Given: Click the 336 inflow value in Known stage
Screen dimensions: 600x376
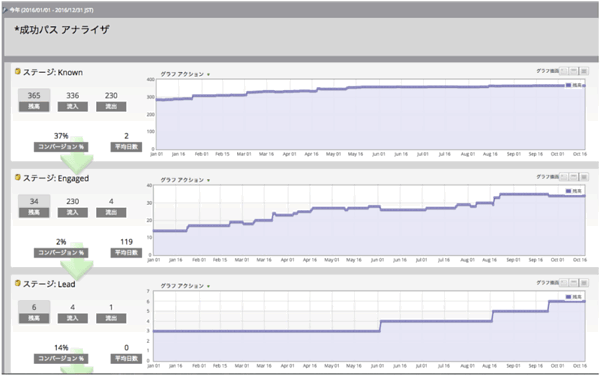Looking at the screenshot, I should coord(73,96).
